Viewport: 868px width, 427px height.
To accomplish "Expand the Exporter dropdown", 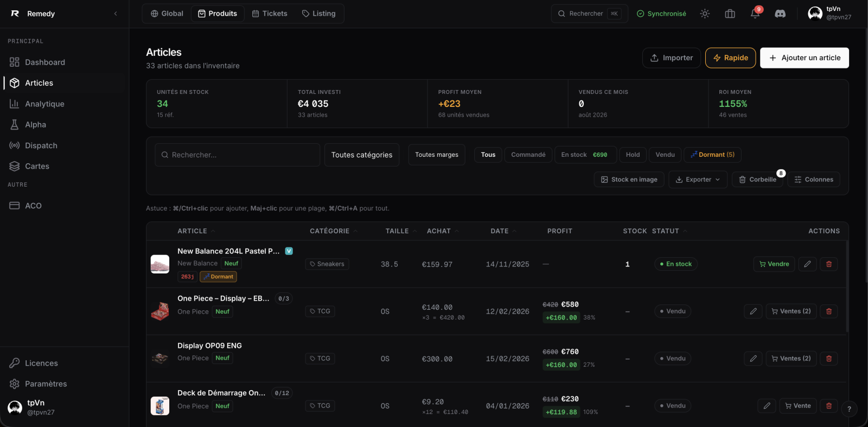I will pyautogui.click(x=698, y=180).
